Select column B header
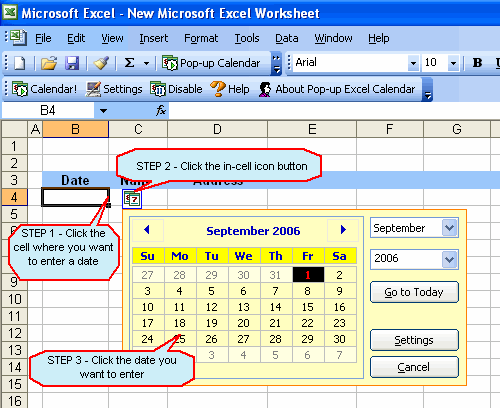Image resolution: width=500 pixels, height=408 pixels. 76,129
